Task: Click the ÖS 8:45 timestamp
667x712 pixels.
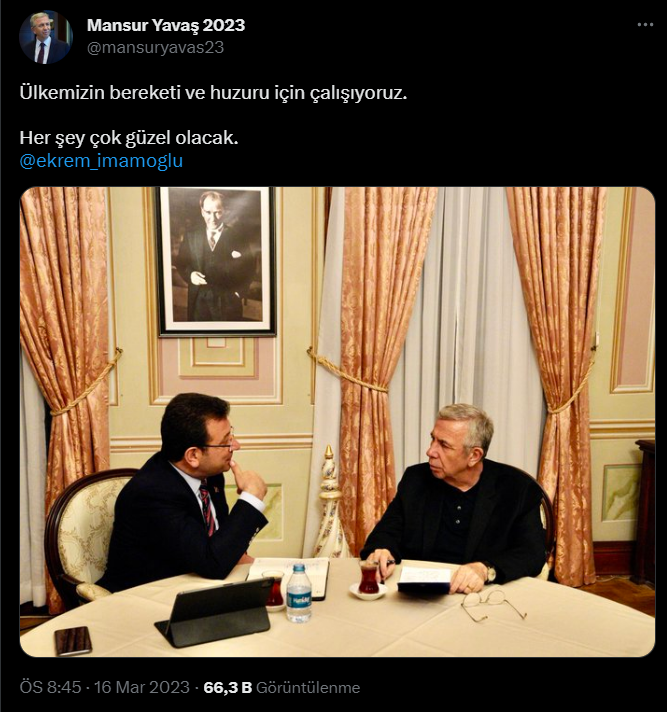Action: [x=50, y=687]
